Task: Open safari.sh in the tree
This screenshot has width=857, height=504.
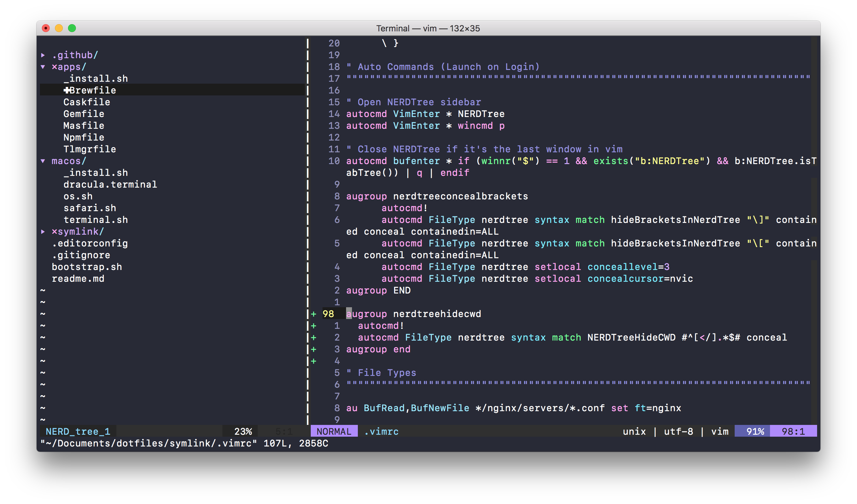Action: (x=90, y=208)
